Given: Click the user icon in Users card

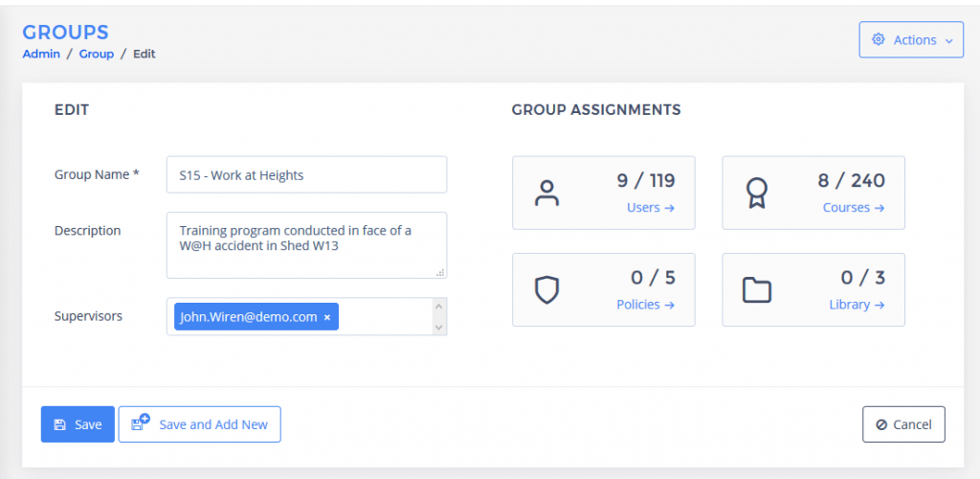Looking at the screenshot, I should 546,194.
